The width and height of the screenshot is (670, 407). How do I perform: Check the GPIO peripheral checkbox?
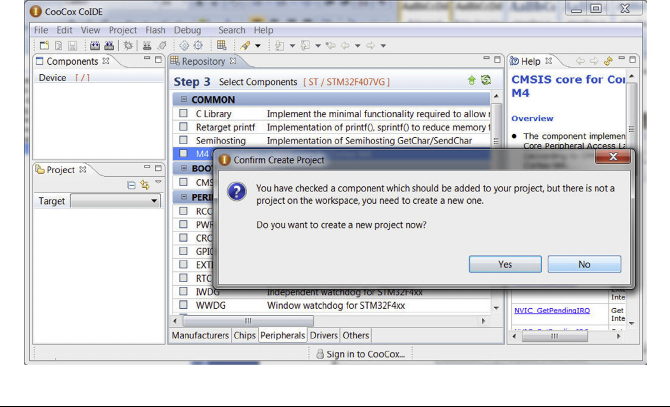[183, 251]
